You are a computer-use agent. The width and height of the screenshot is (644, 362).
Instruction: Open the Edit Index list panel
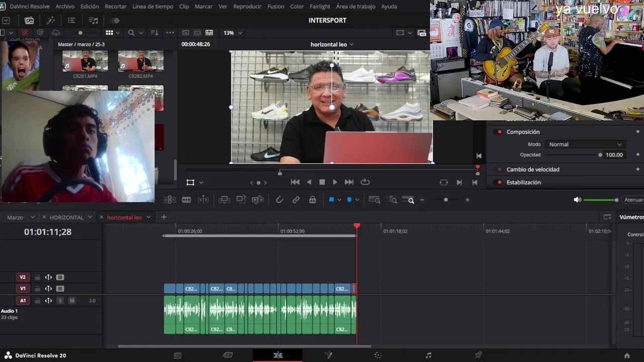(x=71, y=21)
